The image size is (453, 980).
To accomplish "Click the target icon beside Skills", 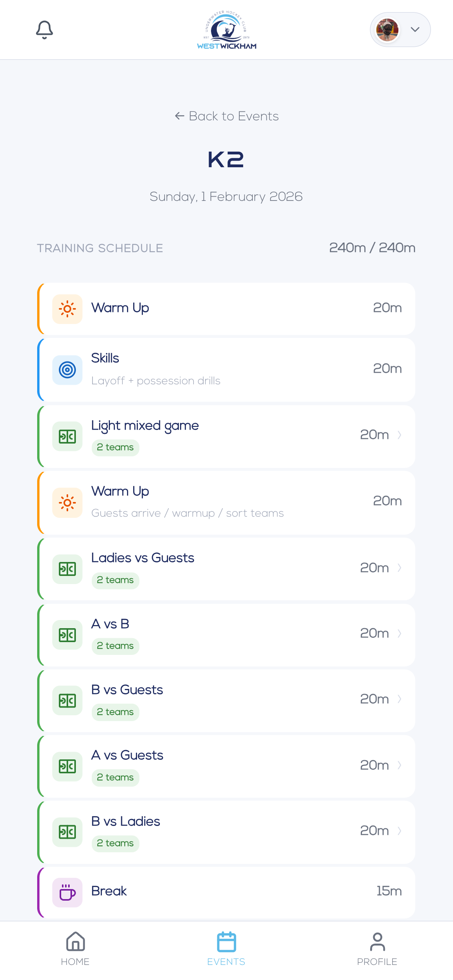I will [67, 370].
